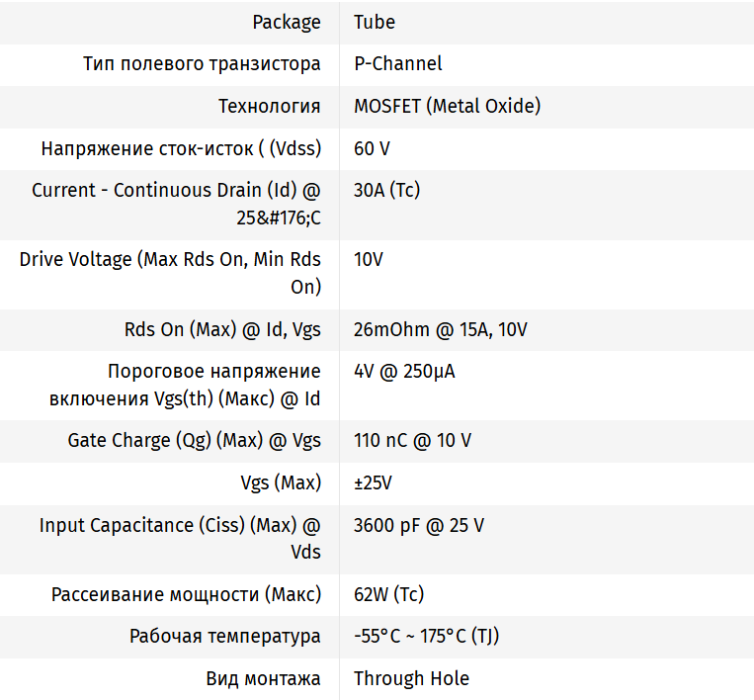Image resolution: width=754 pixels, height=700 pixels.
Task: Select the "Tube" value text
Action: tap(375, 22)
